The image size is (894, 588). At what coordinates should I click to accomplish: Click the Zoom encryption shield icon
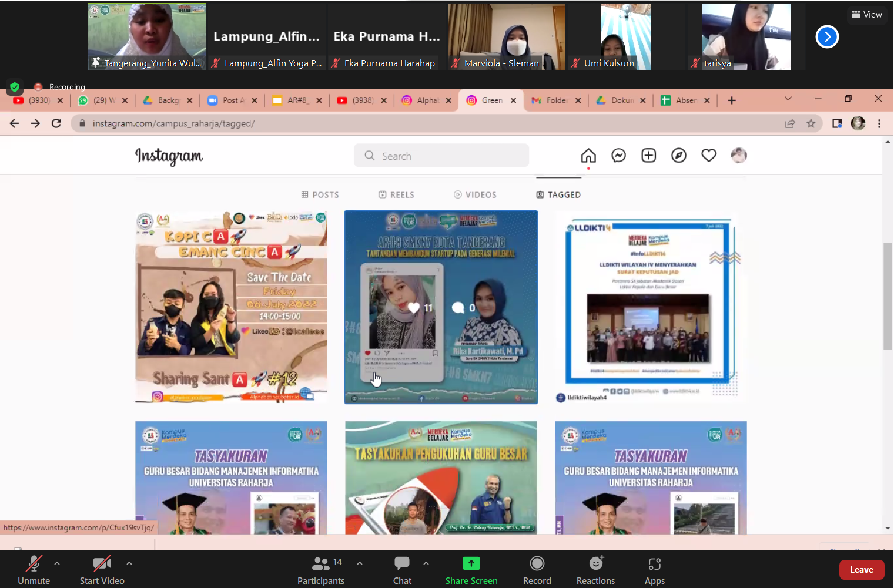point(15,87)
